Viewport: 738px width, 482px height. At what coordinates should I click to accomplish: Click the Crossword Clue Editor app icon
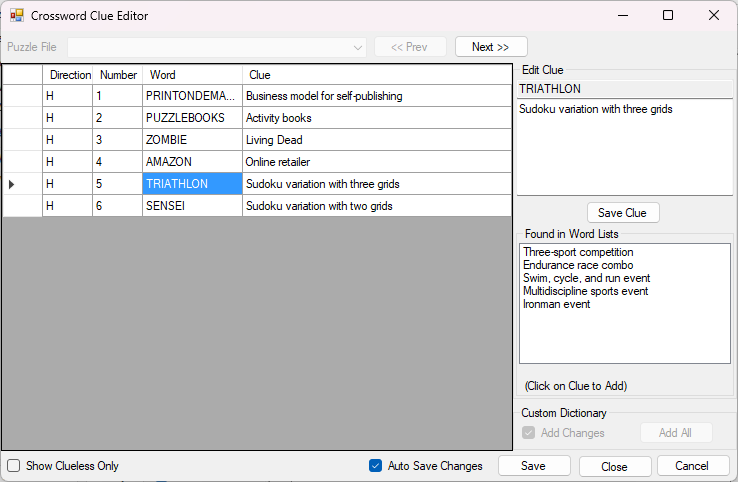point(16,16)
